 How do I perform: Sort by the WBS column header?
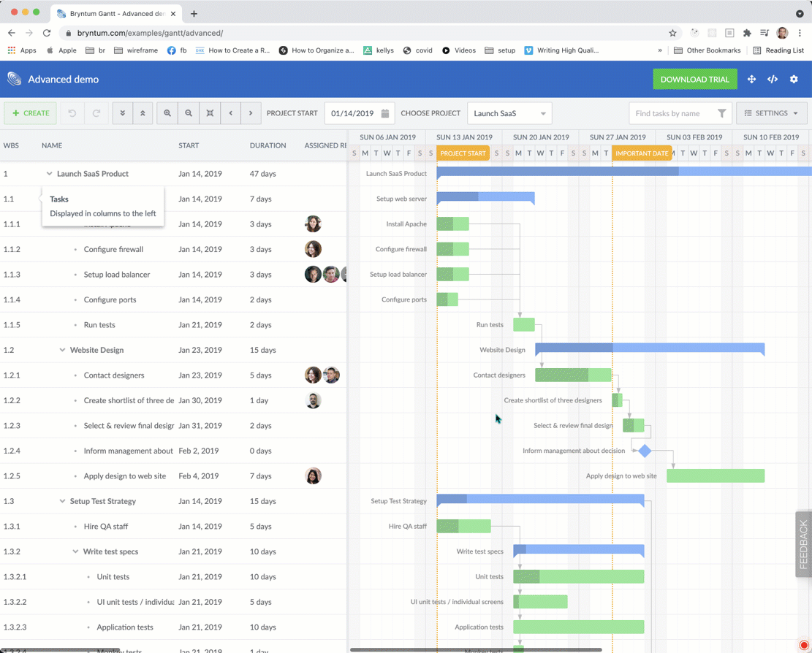pos(11,145)
